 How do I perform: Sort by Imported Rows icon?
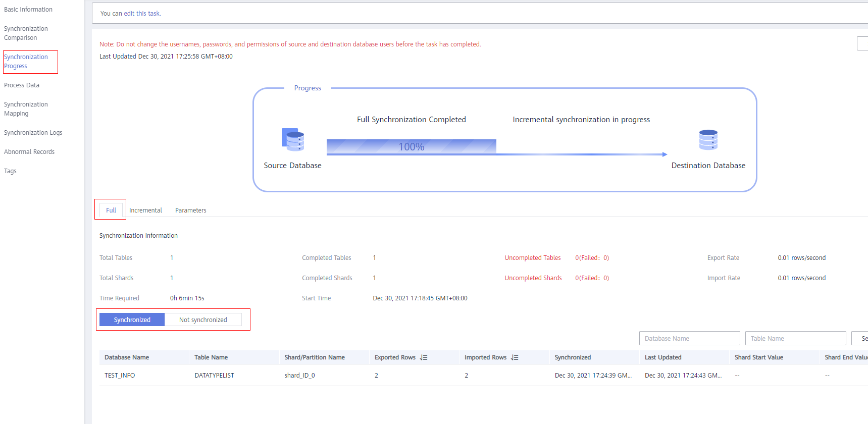(x=515, y=357)
